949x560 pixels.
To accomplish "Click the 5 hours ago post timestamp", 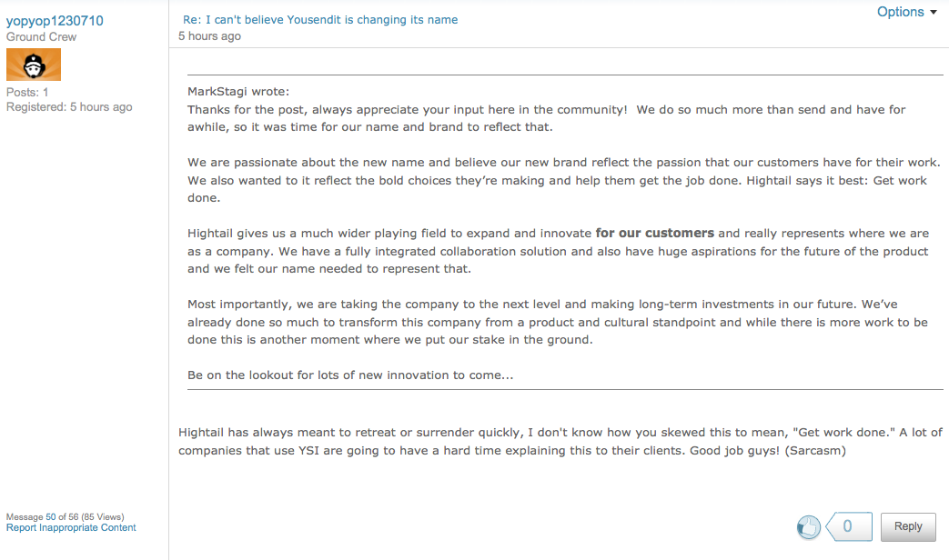I will tap(210, 36).
